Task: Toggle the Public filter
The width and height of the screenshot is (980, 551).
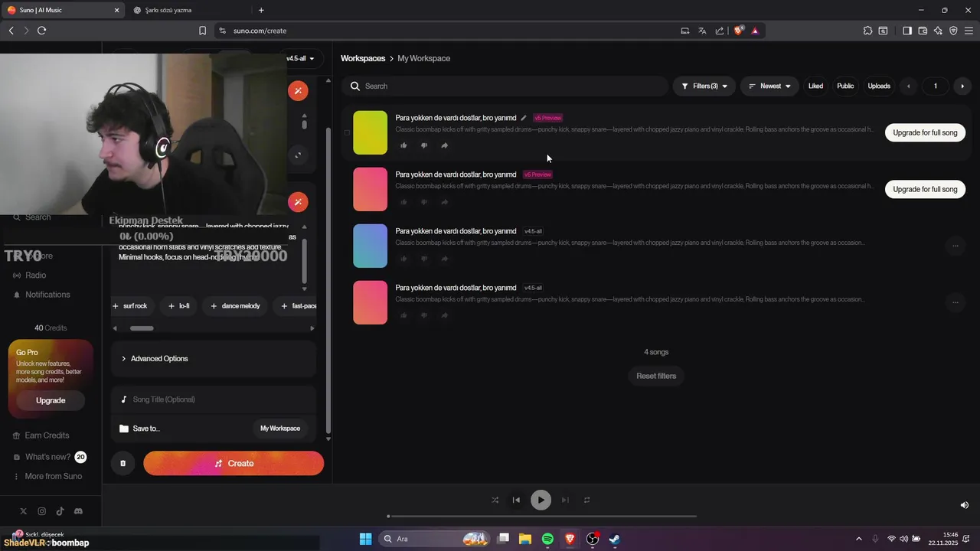Action: (x=845, y=86)
